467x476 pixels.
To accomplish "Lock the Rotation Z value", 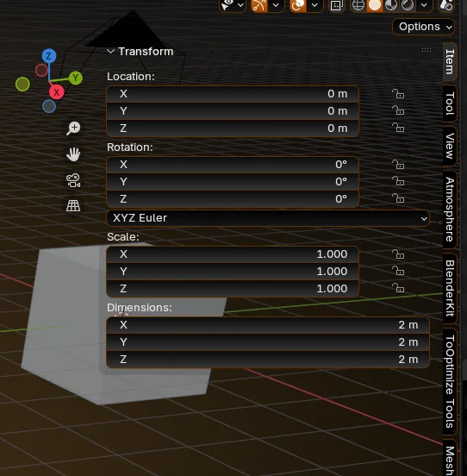I will click(x=398, y=198).
